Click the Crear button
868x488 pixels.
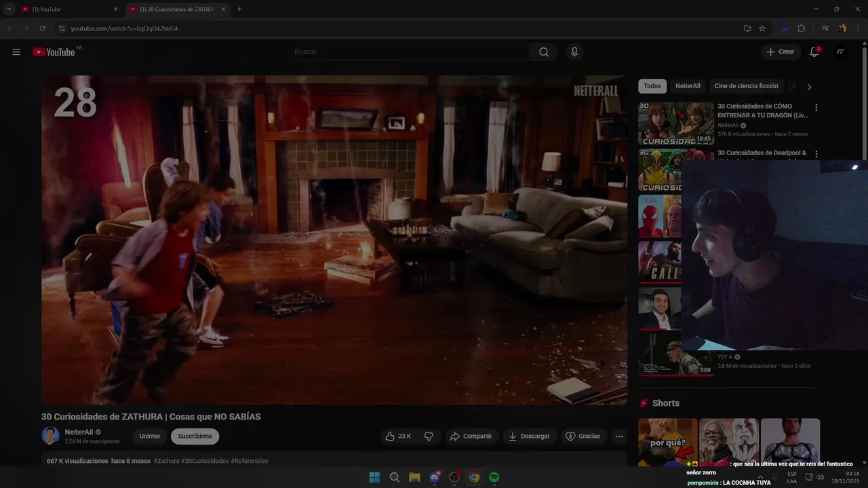click(x=780, y=52)
